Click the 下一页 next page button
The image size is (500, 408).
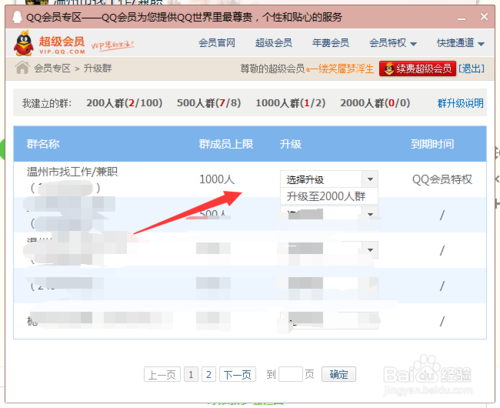(237, 374)
